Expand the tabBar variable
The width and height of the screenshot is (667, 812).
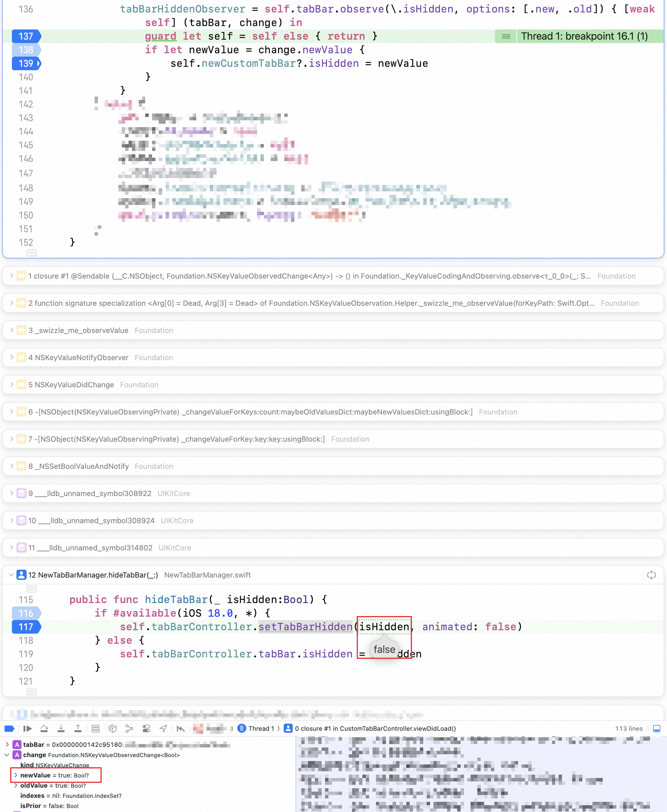(7, 744)
